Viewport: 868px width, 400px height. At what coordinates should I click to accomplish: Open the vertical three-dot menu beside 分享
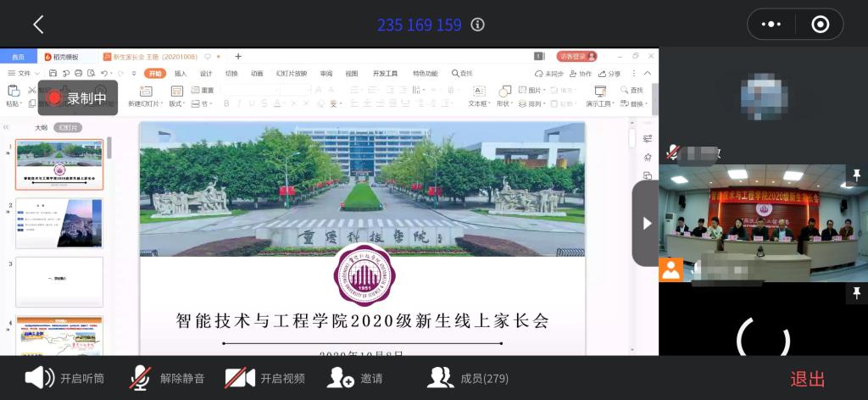634,73
